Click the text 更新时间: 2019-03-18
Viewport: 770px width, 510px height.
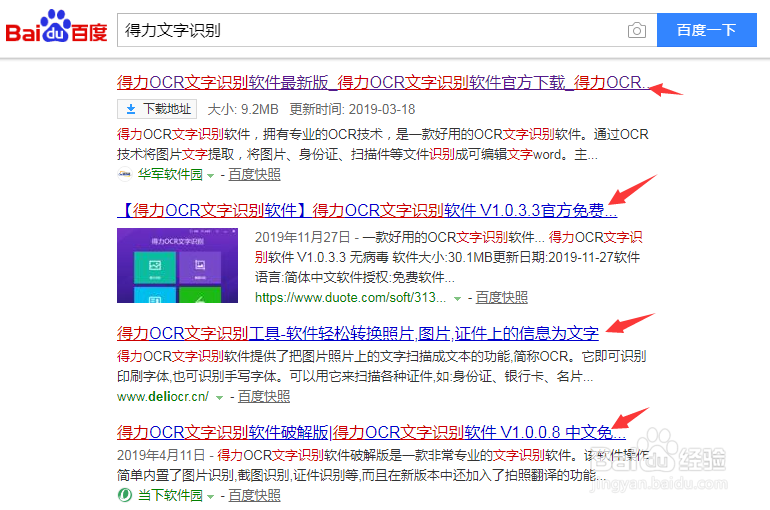point(352,109)
